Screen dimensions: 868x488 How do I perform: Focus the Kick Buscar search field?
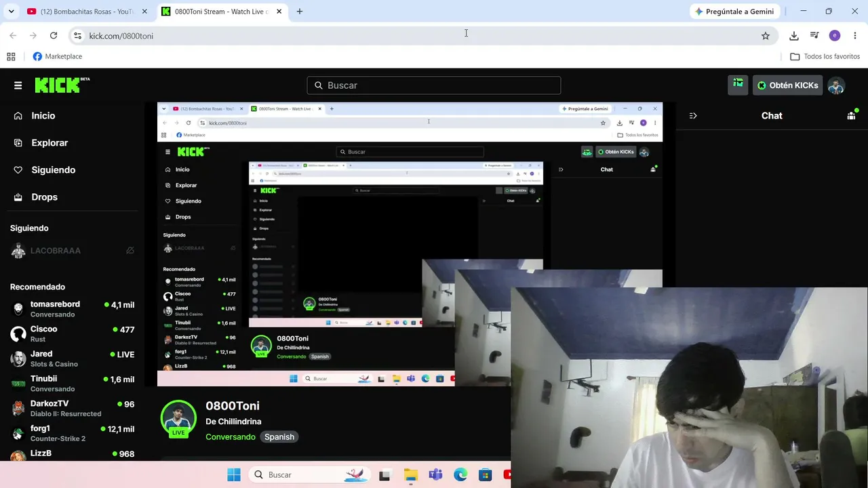pos(434,85)
